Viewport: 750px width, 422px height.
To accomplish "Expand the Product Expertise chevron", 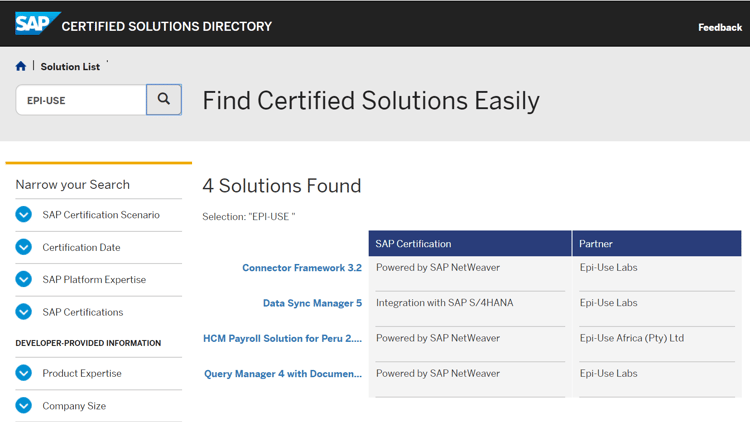I will [23, 373].
